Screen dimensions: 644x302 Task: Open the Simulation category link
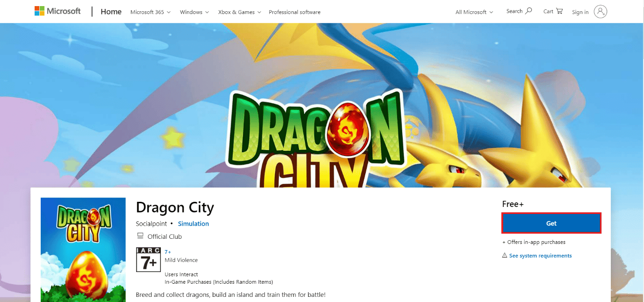(x=193, y=224)
